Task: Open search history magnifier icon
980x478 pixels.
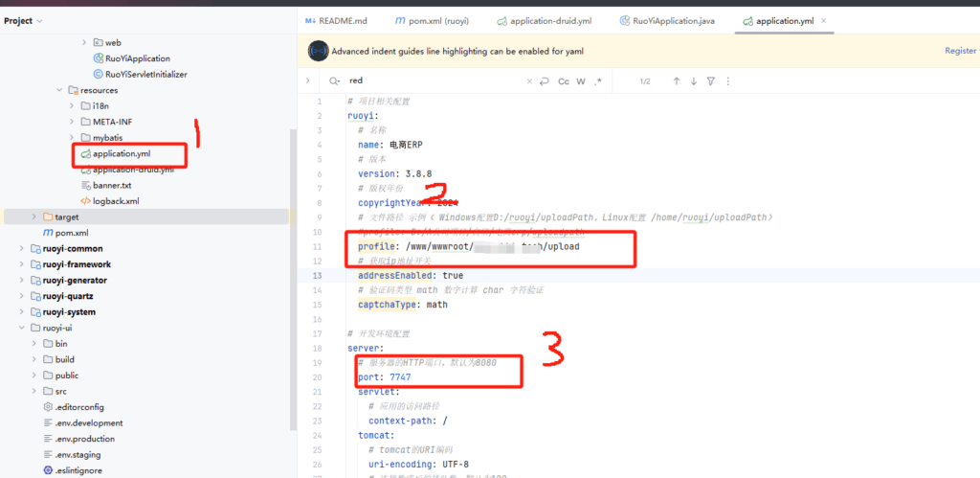Action: (334, 81)
